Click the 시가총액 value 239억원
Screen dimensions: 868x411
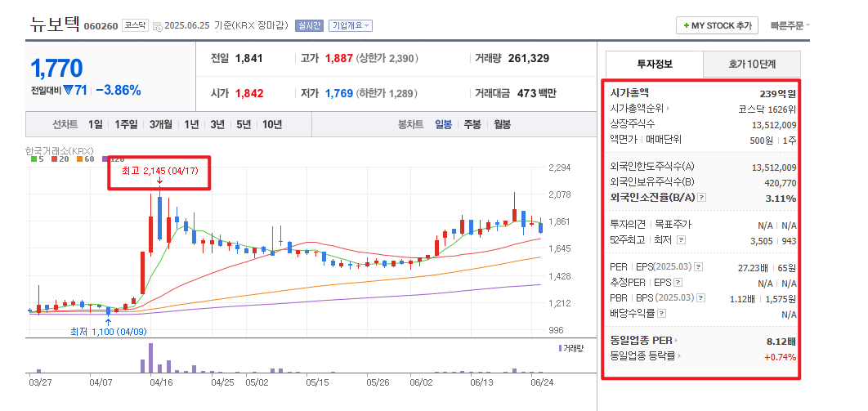(778, 93)
